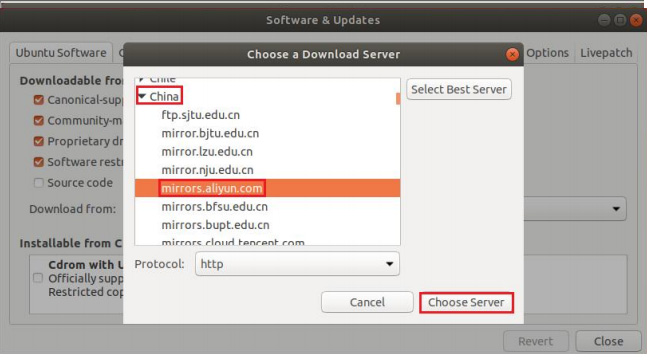
Task: Open the Protocol http dropdown
Action: click(297, 264)
